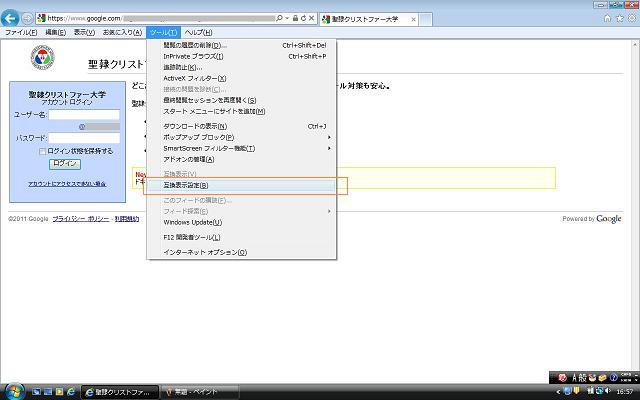Toggle the ログイン状態を保持する checkbox
Image resolution: width=640 pixels, height=400 pixels.
[42, 151]
